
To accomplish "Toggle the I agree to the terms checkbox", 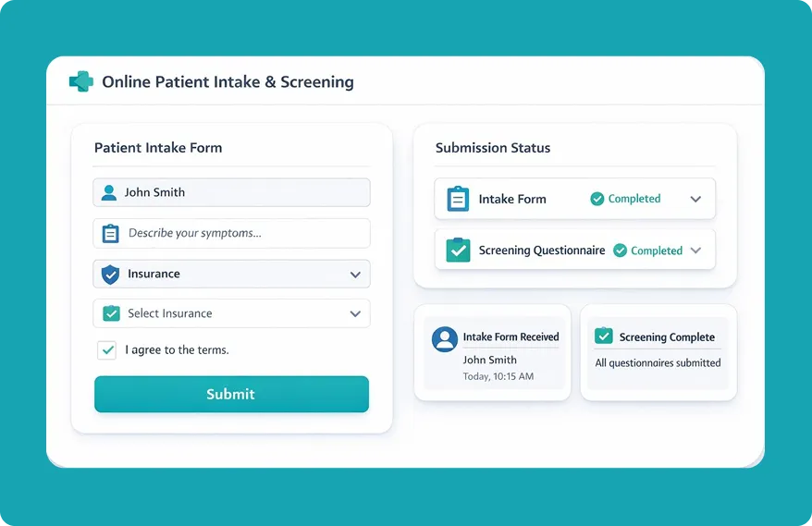I will [106, 350].
